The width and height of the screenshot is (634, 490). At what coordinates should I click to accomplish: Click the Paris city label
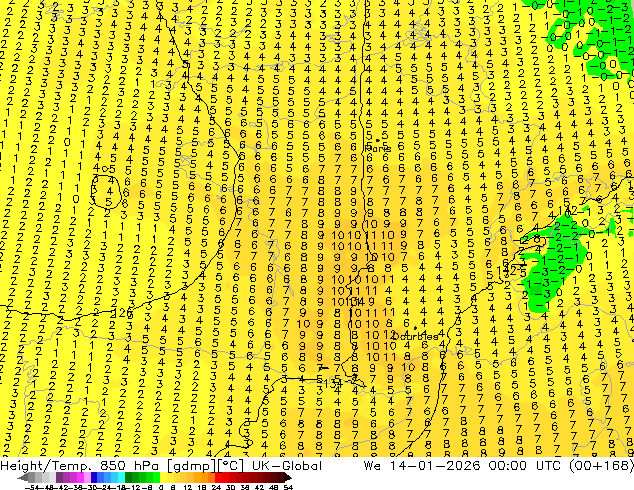pos(378,149)
